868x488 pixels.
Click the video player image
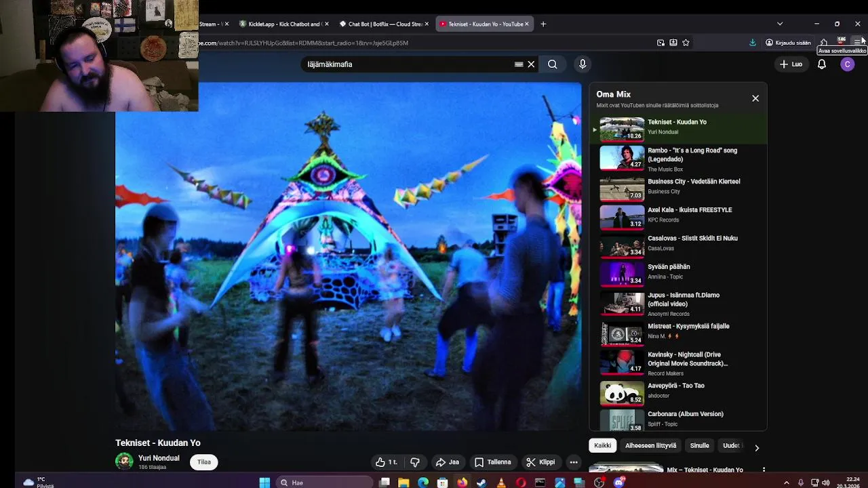[x=349, y=256]
